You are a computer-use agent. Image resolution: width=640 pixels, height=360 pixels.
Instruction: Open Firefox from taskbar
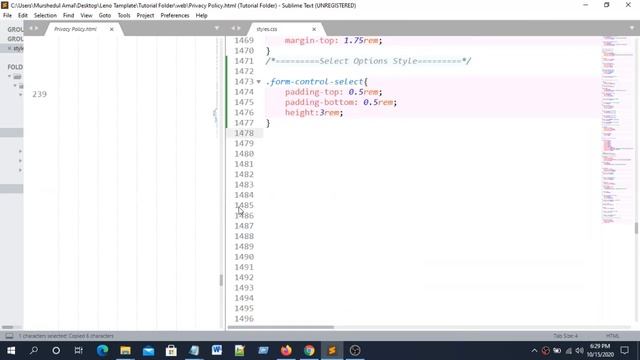click(286, 351)
